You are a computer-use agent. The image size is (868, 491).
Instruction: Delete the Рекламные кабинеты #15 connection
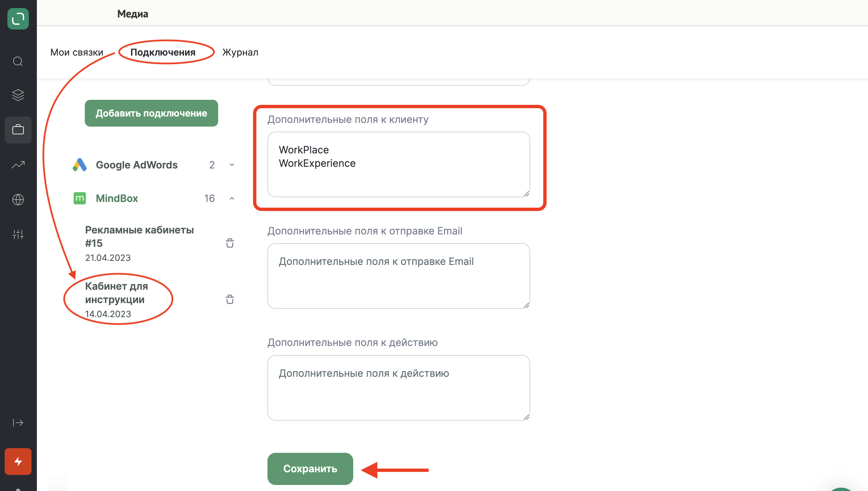[230, 243]
